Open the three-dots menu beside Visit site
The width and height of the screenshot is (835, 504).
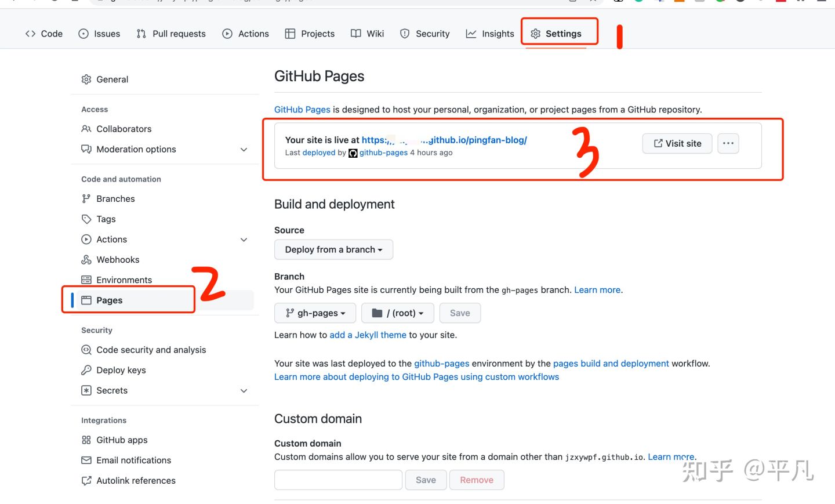coord(728,143)
